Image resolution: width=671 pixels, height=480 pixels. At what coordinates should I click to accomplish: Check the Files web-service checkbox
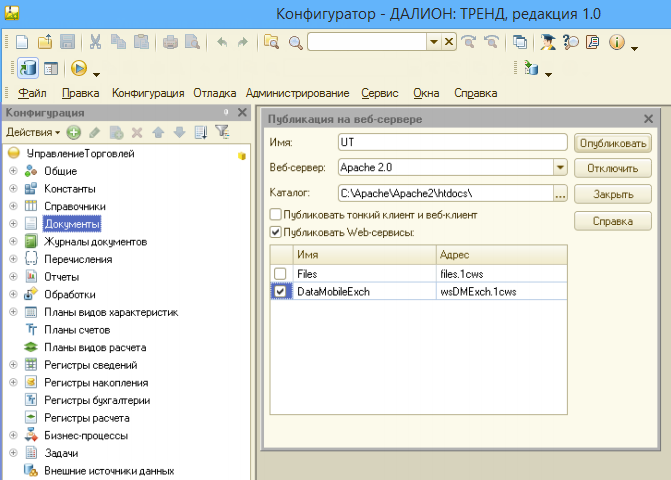(x=280, y=274)
